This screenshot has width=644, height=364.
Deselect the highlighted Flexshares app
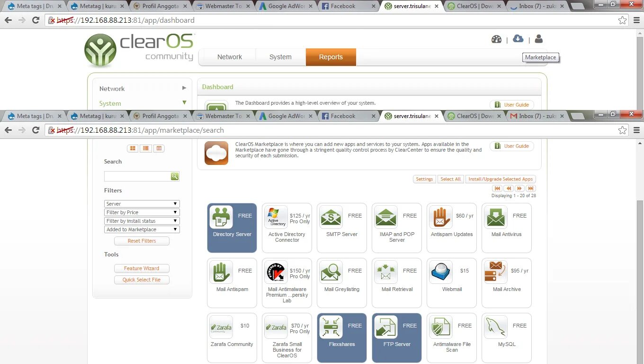(x=342, y=338)
